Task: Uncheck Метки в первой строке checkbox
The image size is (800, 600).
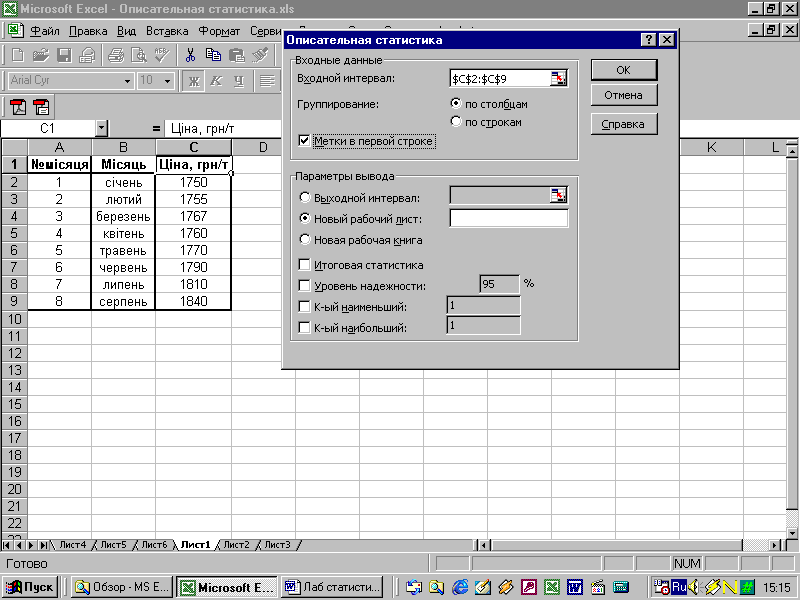Action: (x=305, y=142)
